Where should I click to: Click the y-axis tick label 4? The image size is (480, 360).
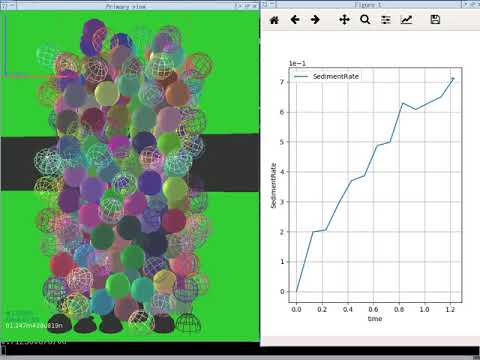[x=282, y=172]
